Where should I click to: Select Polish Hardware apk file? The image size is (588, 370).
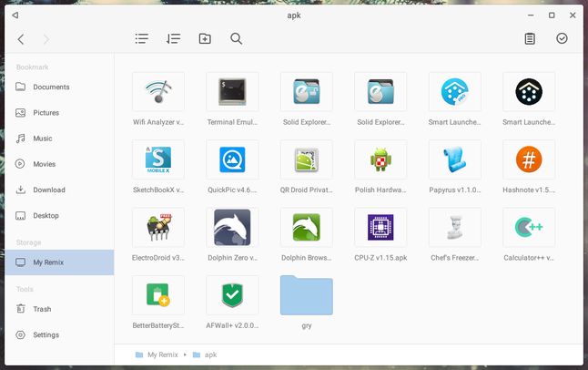pyautogui.click(x=380, y=159)
